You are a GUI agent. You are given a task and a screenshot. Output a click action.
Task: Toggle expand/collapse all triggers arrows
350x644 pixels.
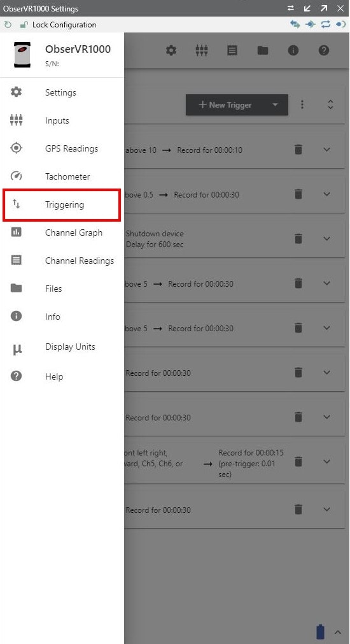pos(330,104)
